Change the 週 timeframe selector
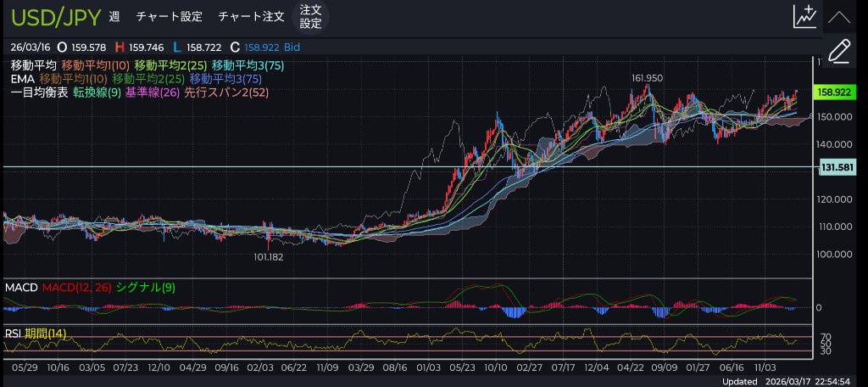Viewport: 868px width, 387px height. (x=114, y=17)
